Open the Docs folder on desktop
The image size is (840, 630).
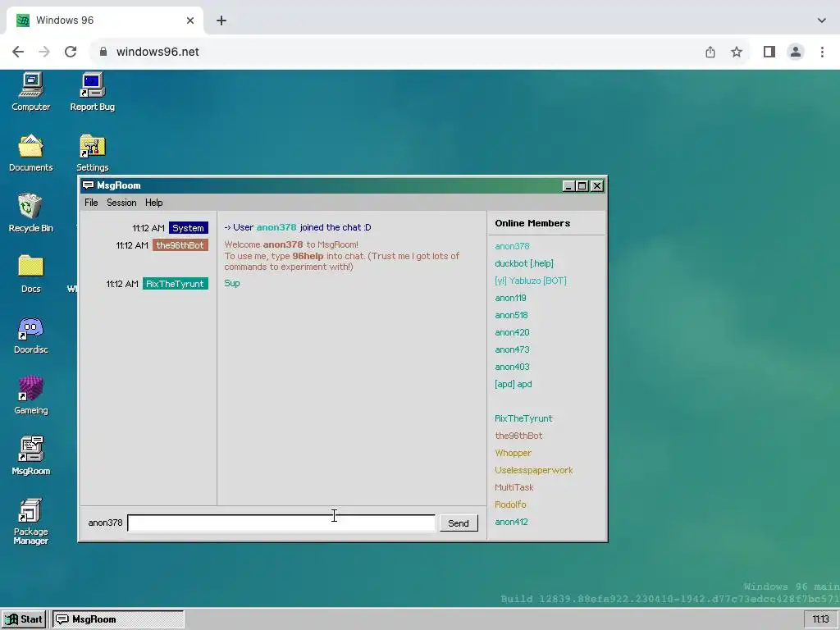click(30, 274)
